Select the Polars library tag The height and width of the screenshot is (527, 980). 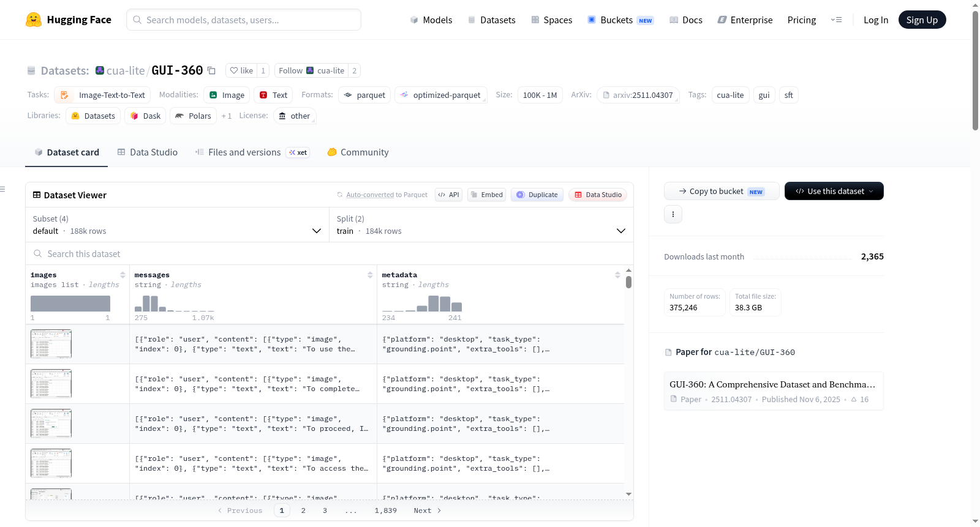(x=193, y=116)
